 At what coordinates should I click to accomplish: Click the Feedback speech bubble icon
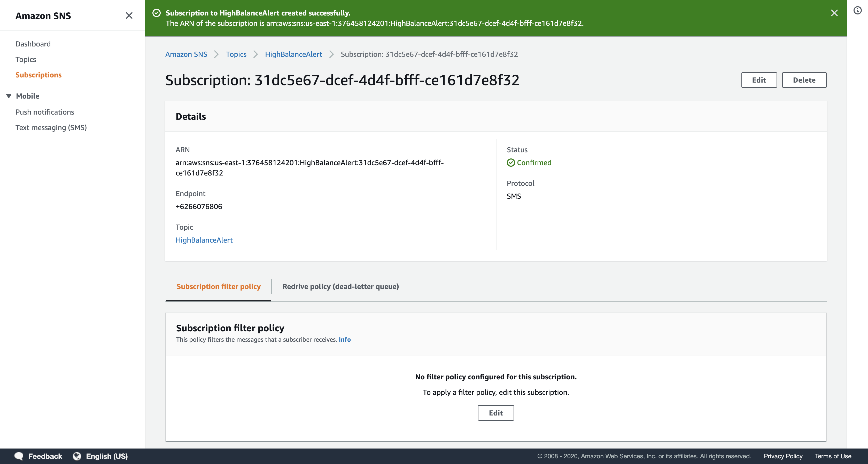point(19,456)
